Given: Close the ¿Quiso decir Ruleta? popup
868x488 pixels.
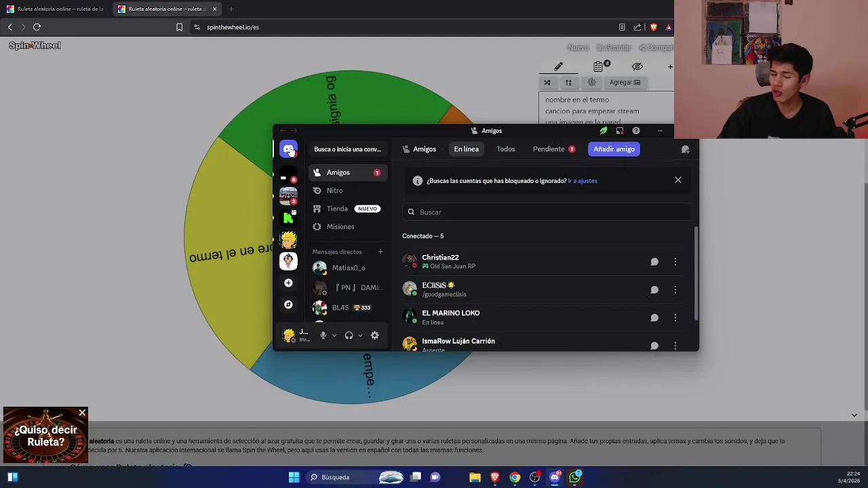Looking at the screenshot, I should 82,413.
